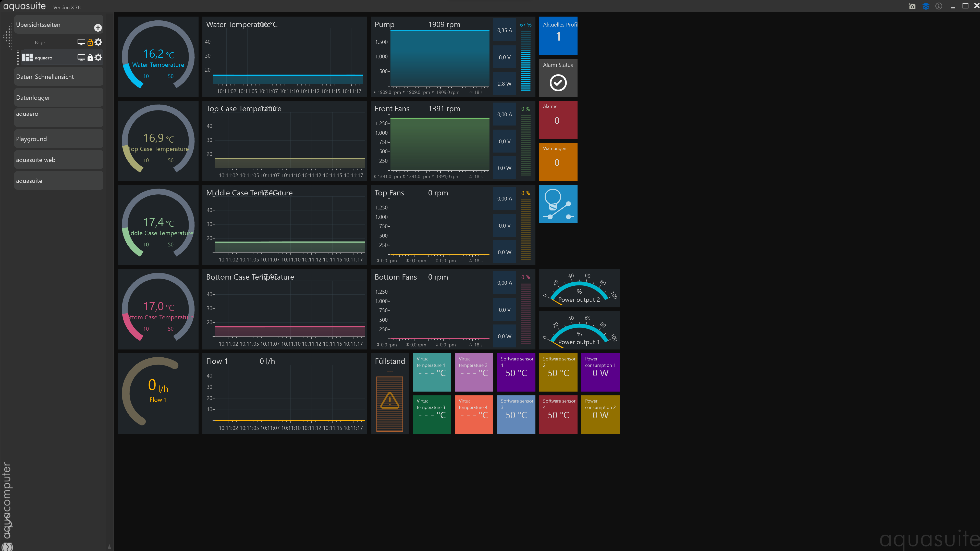This screenshot has width=980, height=551.
Task: Click the Alarm Status checkmark icon
Action: pyautogui.click(x=558, y=83)
